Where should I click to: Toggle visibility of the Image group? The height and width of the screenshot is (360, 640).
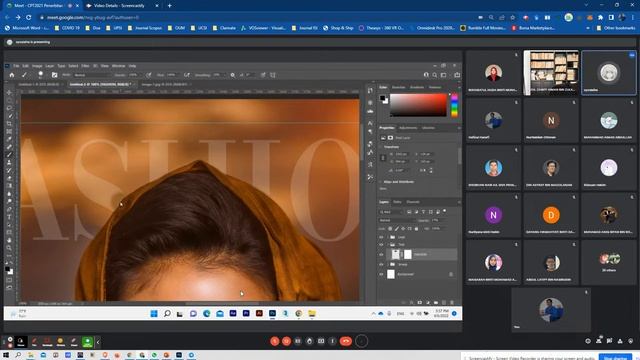click(381, 264)
